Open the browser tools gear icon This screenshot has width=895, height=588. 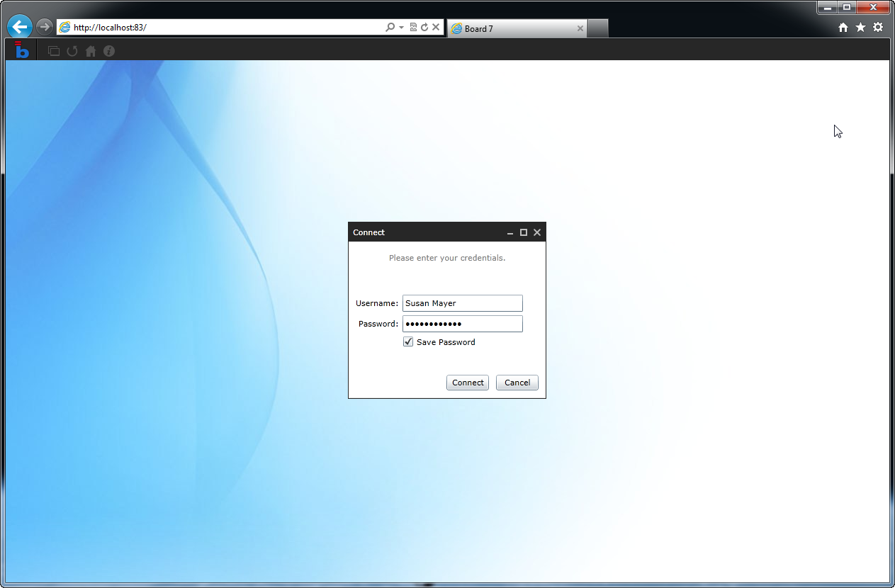pyautogui.click(x=878, y=28)
